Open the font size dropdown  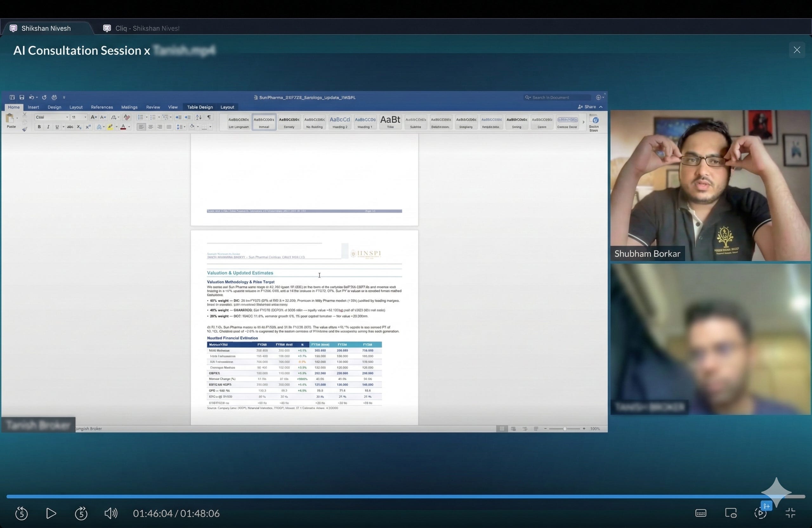(x=85, y=117)
